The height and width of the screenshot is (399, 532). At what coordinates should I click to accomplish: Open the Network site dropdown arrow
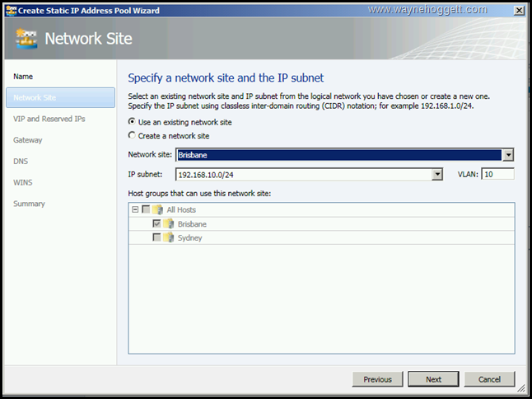pos(508,155)
